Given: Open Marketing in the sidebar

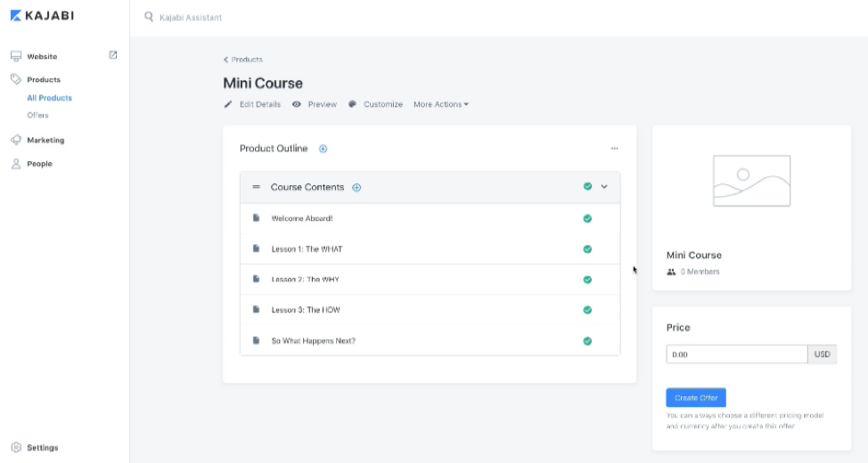Looking at the screenshot, I should (x=45, y=140).
